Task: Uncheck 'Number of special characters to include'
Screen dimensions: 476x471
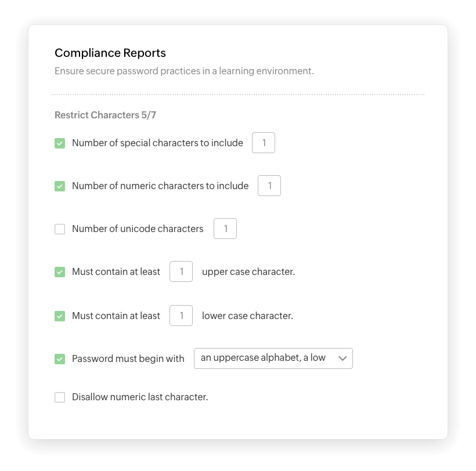Action: 59,142
